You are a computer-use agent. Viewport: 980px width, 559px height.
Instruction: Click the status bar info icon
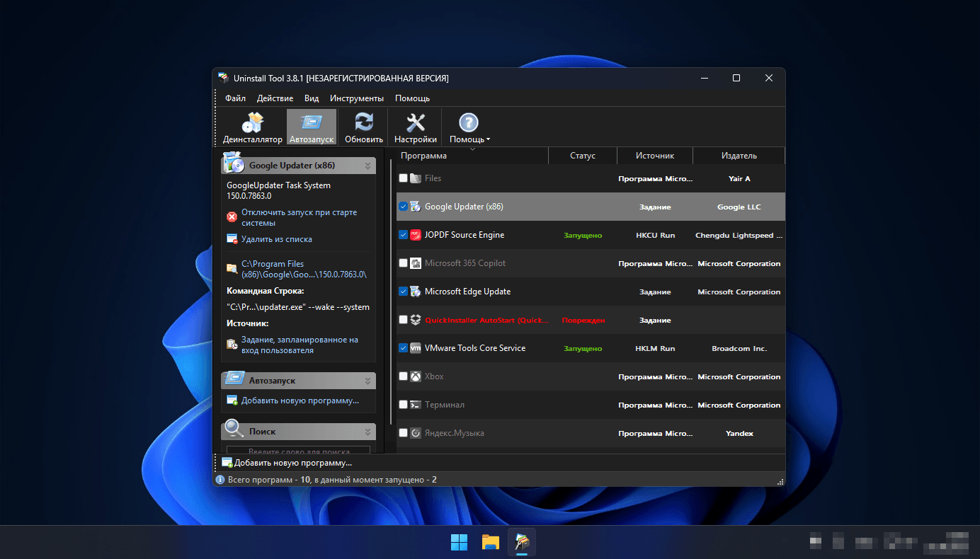[220, 480]
